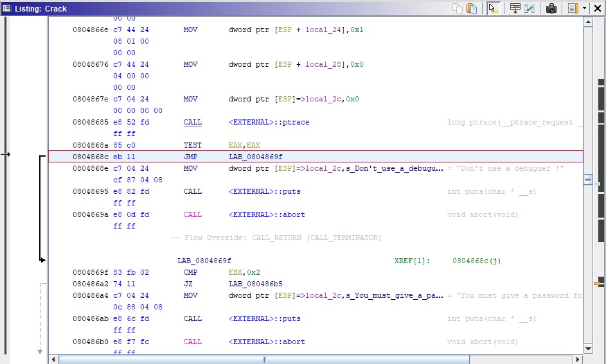This screenshot has width=606, height=364.
Task: Click the XREF[1]: label
Action: coord(412,261)
